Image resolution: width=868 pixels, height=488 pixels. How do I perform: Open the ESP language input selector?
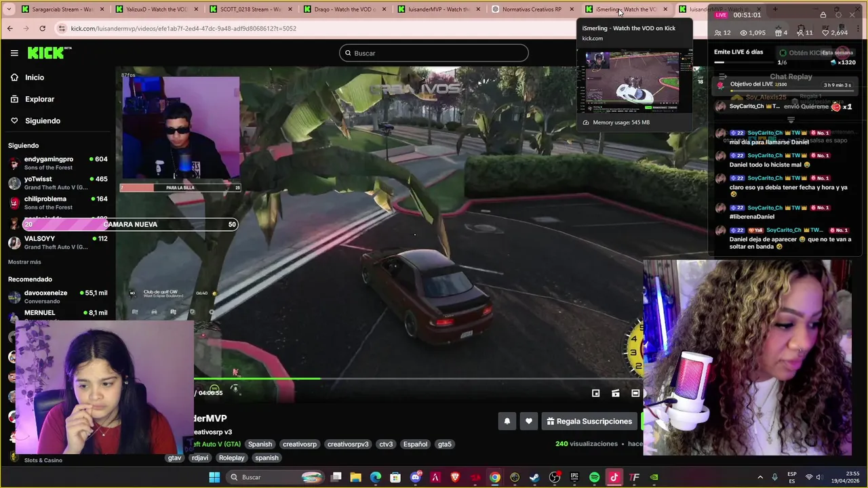(792, 477)
